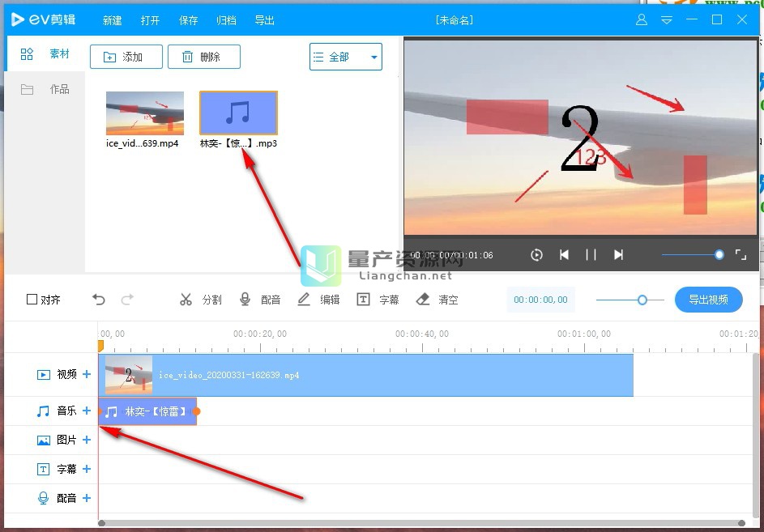Click the loop playback icon
Viewport: 764px width, 532px height.
click(536, 255)
